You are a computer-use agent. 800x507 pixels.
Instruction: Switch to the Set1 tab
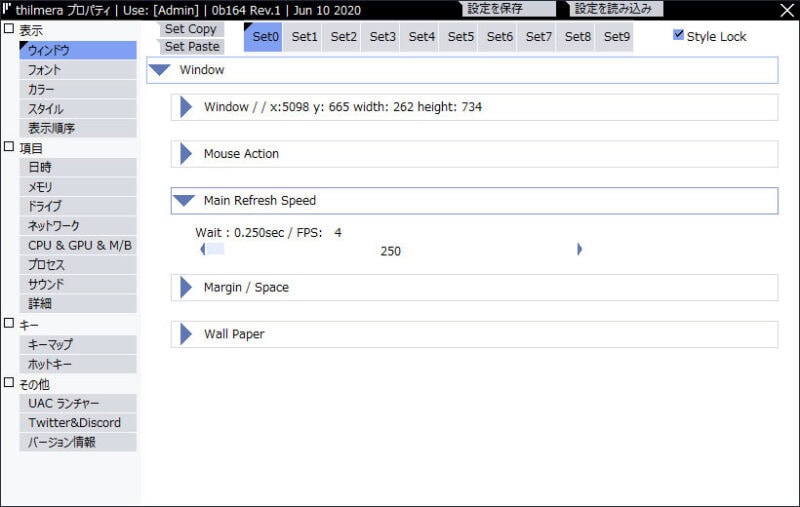point(302,37)
